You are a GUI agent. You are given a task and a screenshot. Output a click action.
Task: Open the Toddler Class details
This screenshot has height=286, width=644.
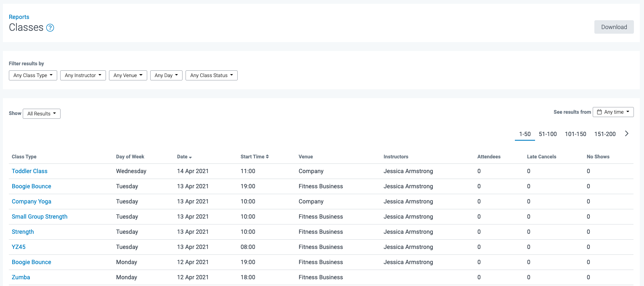point(29,171)
